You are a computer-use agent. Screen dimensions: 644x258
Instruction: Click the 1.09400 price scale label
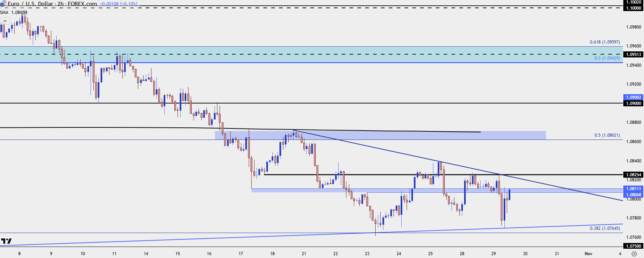(634, 65)
